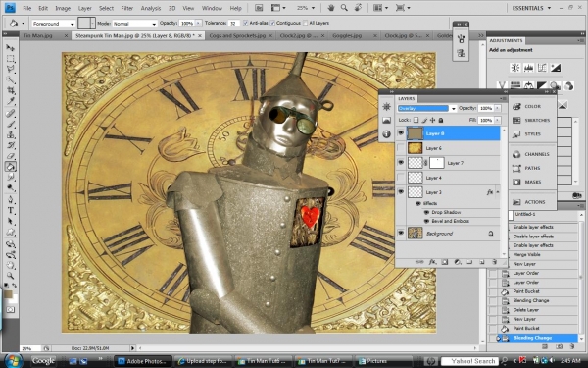Open the Layer menu
This screenshot has width=588, height=368.
[x=84, y=8]
